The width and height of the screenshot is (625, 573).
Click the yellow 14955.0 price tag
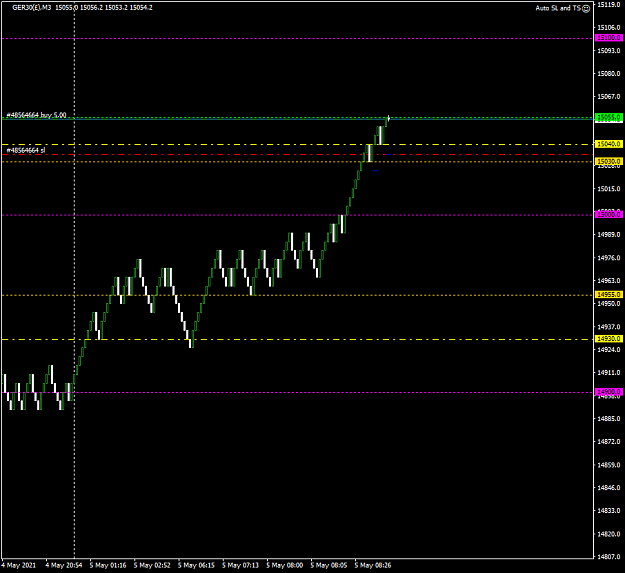(x=609, y=294)
